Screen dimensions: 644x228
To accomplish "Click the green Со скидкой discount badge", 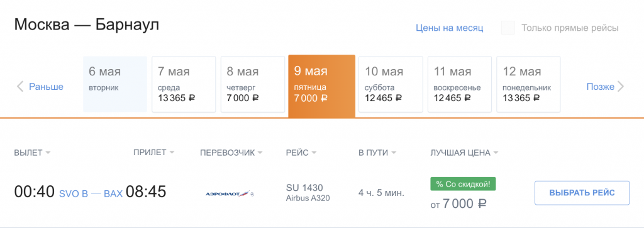I will [463, 184].
